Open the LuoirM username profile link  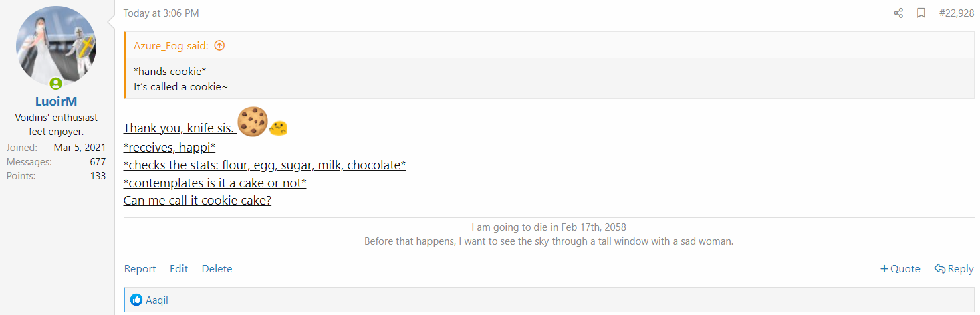click(x=56, y=102)
